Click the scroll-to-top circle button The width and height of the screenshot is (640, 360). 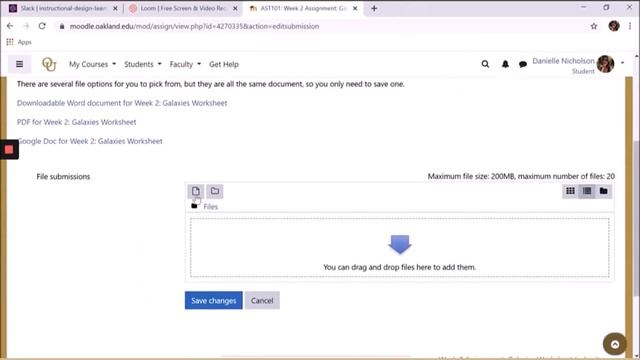pyautogui.click(x=615, y=344)
